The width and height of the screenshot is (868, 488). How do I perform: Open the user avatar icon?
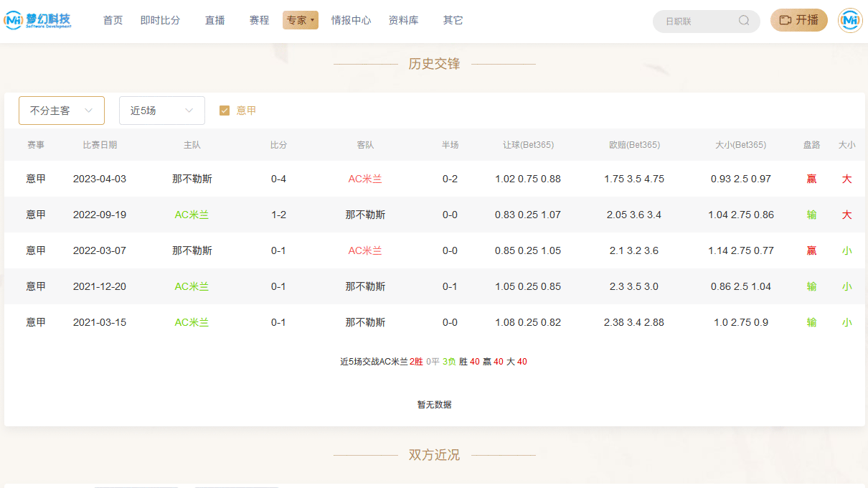[850, 21]
